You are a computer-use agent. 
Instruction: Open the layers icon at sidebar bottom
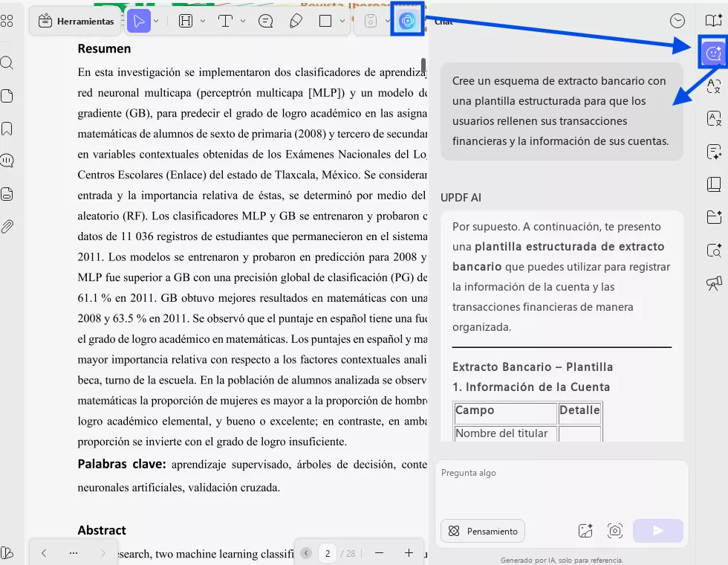[7, 553]
